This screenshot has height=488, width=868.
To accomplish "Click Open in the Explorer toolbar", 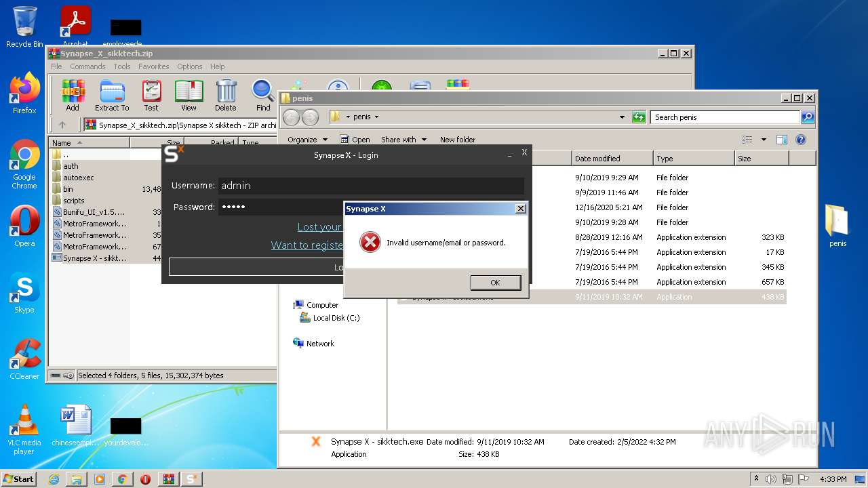I will tap(355, 140).
